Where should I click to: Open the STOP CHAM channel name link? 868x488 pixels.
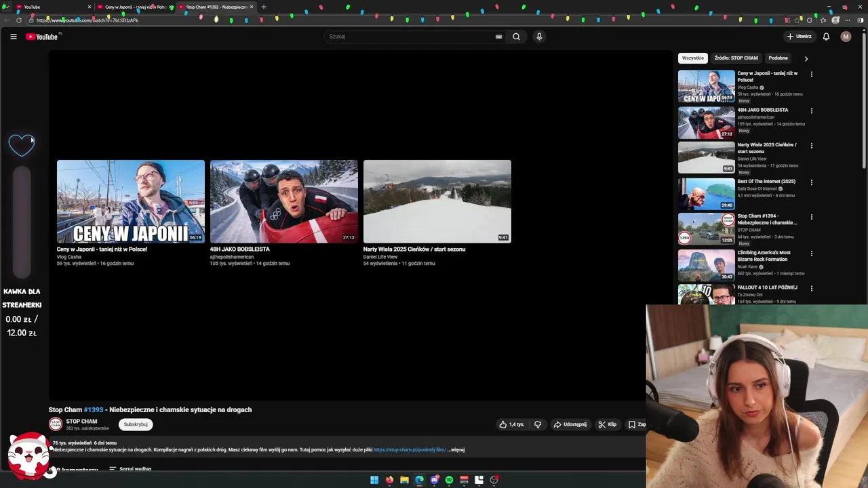81,422
